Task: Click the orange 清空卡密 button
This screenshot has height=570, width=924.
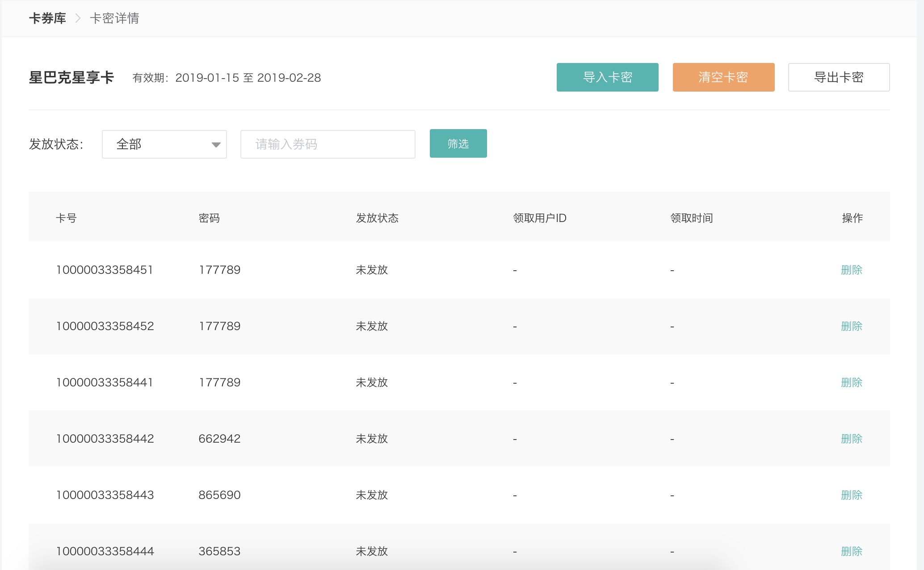Action: click(x=723, y=77)
